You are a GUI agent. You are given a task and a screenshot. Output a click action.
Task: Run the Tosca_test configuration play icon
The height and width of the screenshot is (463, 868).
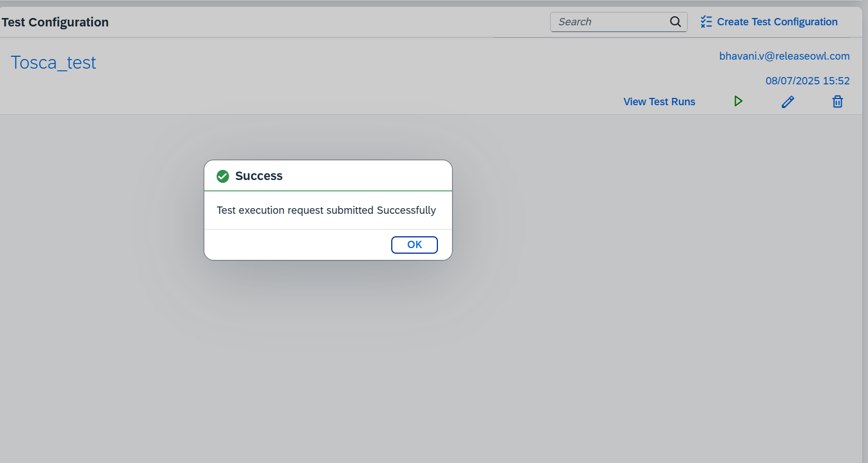(x=738, y=101)
